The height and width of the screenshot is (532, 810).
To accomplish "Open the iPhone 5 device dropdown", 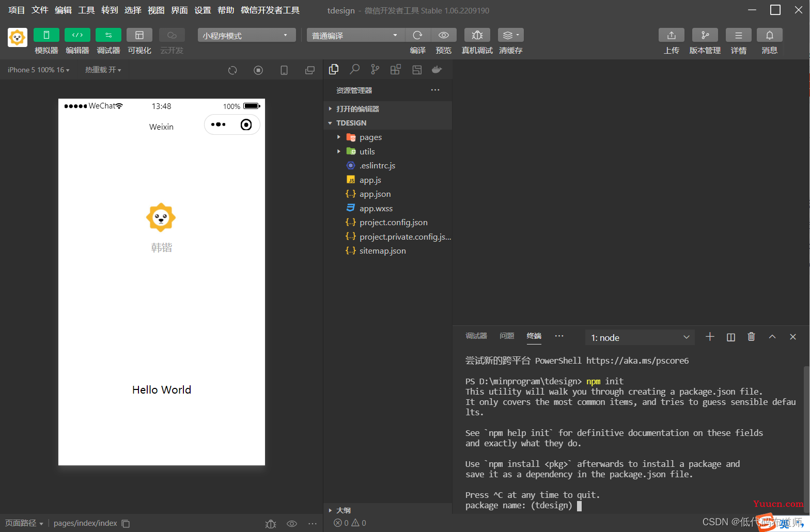I will click(x=39, y=70).
